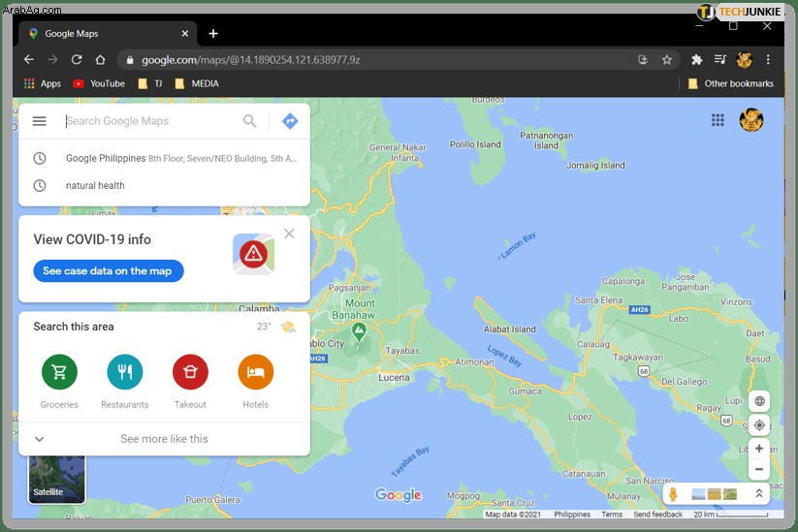Click the Lucena city label

(394, 378)
